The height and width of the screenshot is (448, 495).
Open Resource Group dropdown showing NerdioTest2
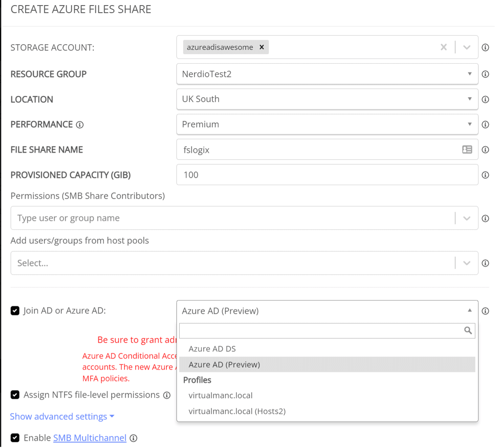coord(327,74)
